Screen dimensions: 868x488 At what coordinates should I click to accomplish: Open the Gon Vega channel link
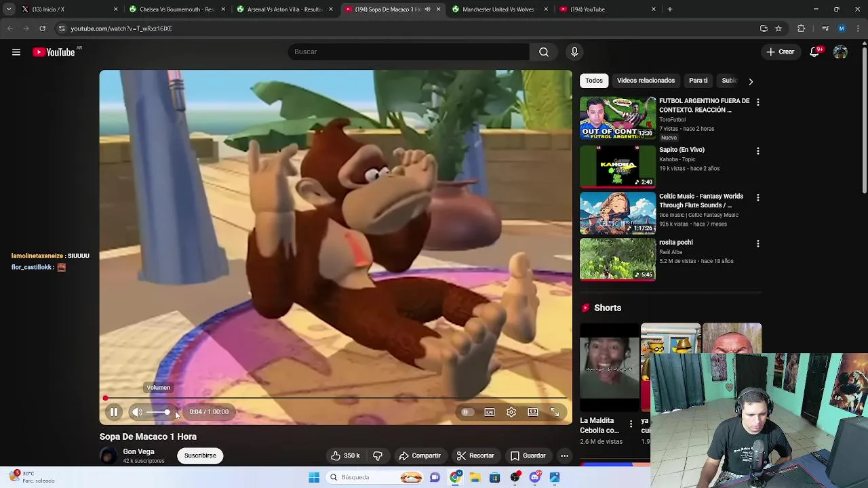(138, 451)
